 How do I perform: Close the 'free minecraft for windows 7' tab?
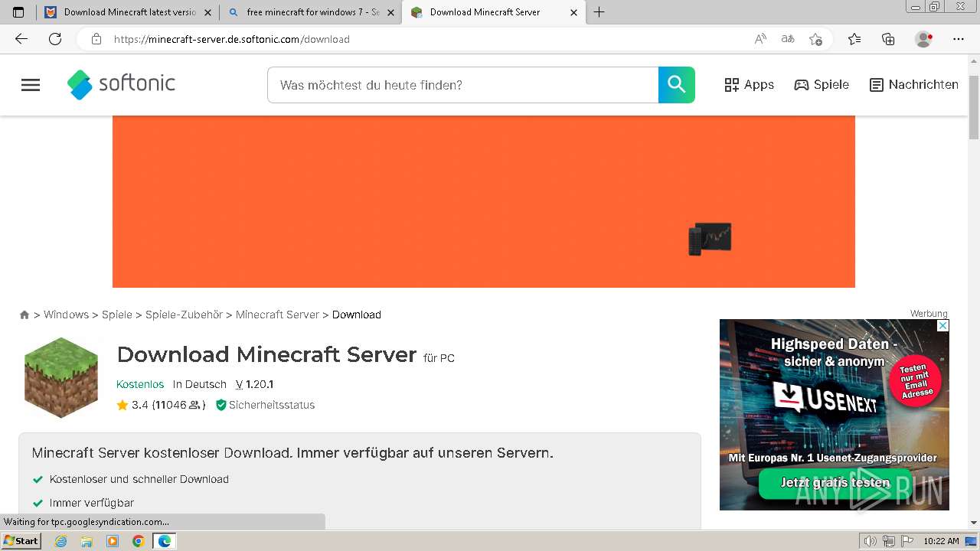(x=390, y=12)
